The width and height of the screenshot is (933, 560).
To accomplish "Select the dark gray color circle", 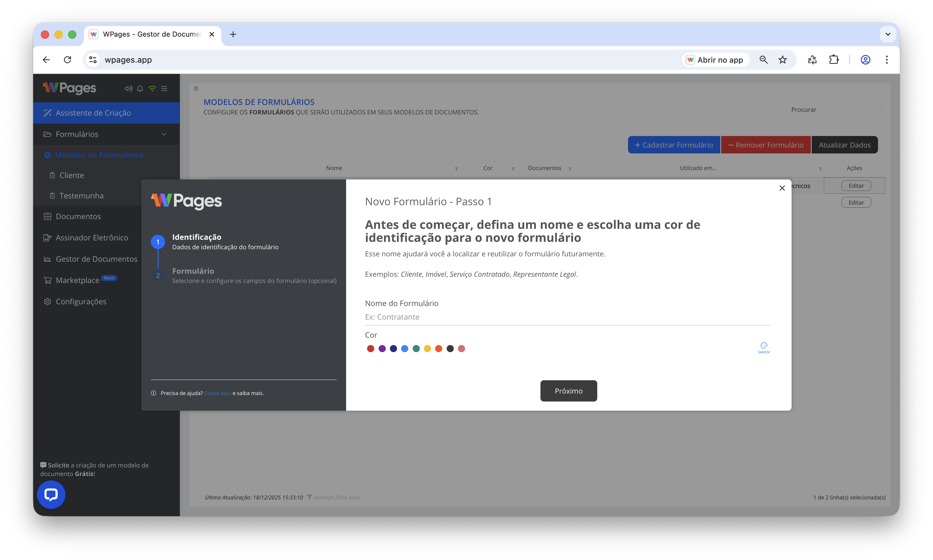I will click(x=450, y=349).
